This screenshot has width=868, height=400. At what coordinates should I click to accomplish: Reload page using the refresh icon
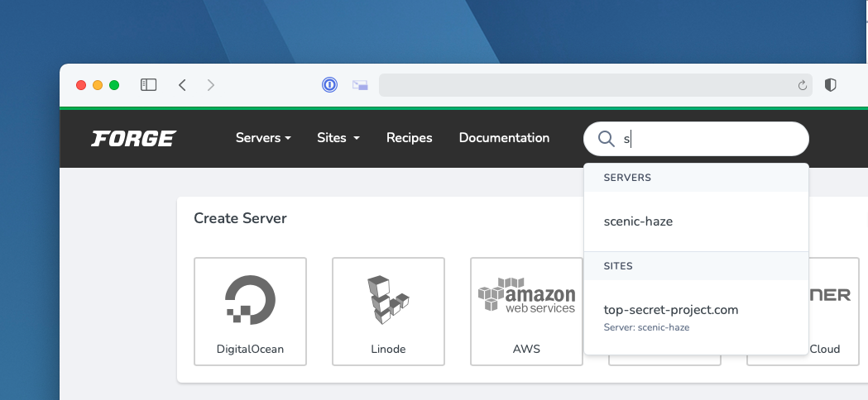click(802, 85)
